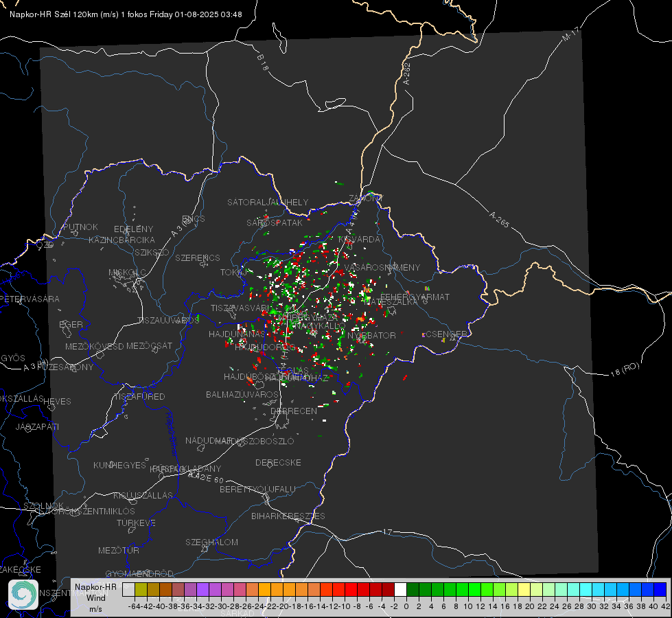Click the TISZAFÜRED town label
This screenshot has height=618, width=672.
pos(139,396)
